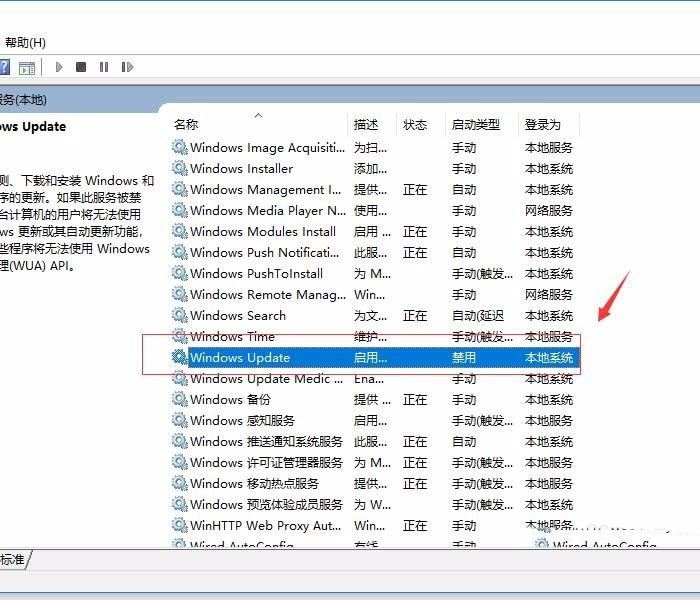Select the Windows Update Medic service
This screenshot has height=600, width=700.
tap(259, 378)
